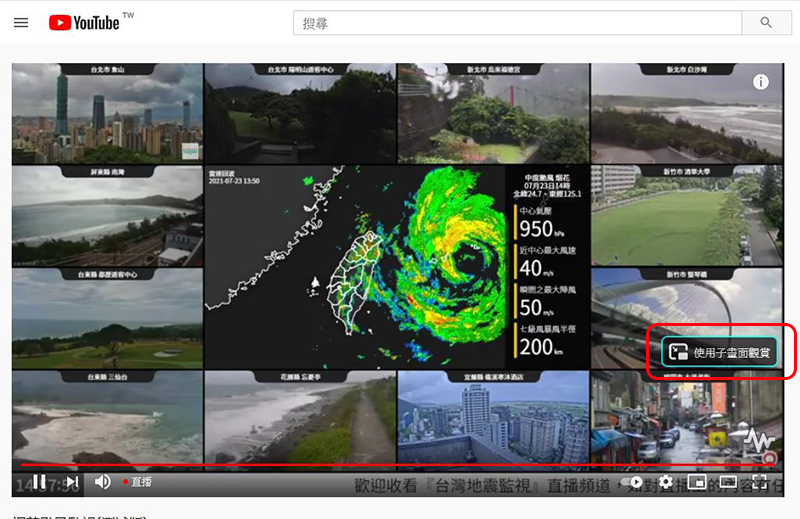Image resolution: width=800 pixels, height=519 pixels.
Task: Click the Taipei 101 skyline camera feed
Action: (107, 113)
